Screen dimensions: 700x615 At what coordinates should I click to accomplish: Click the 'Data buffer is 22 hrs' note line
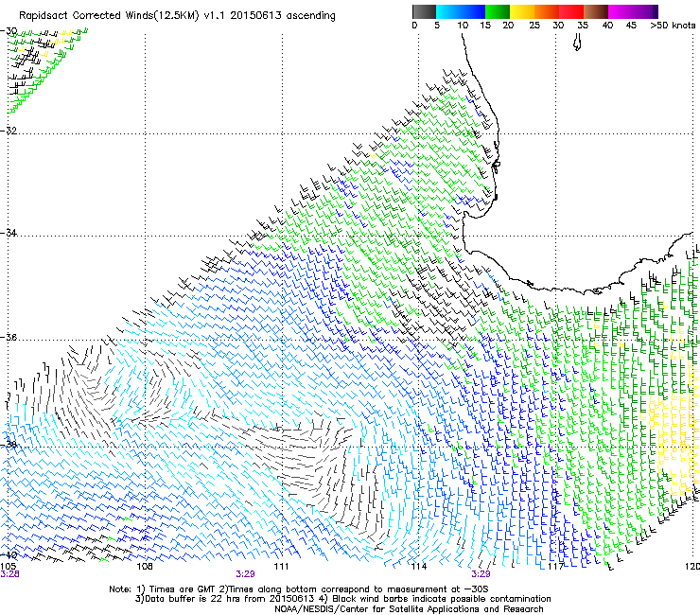click(342, 599)
